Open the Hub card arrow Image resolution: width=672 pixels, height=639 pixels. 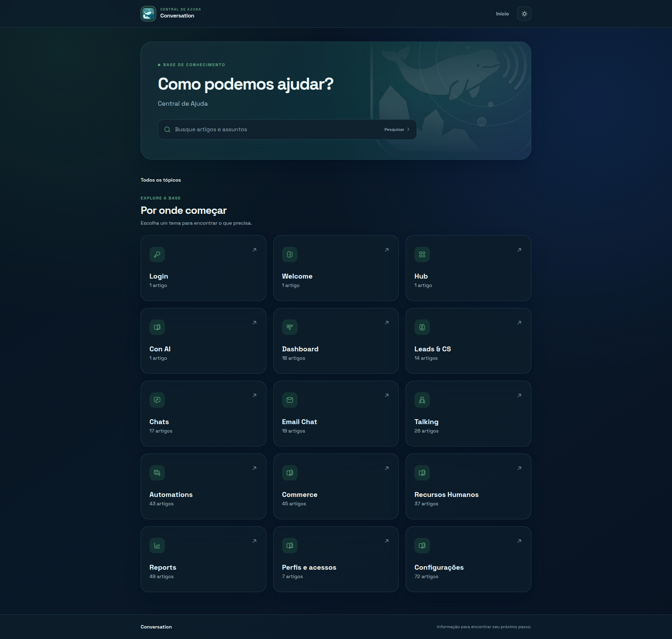click(x=519, y=250)
